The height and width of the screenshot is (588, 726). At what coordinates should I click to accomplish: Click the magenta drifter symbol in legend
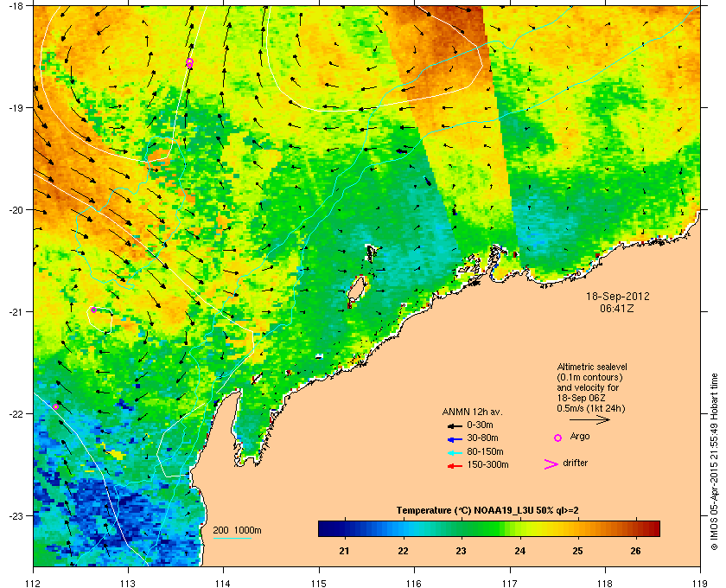(x=551, y=464)
